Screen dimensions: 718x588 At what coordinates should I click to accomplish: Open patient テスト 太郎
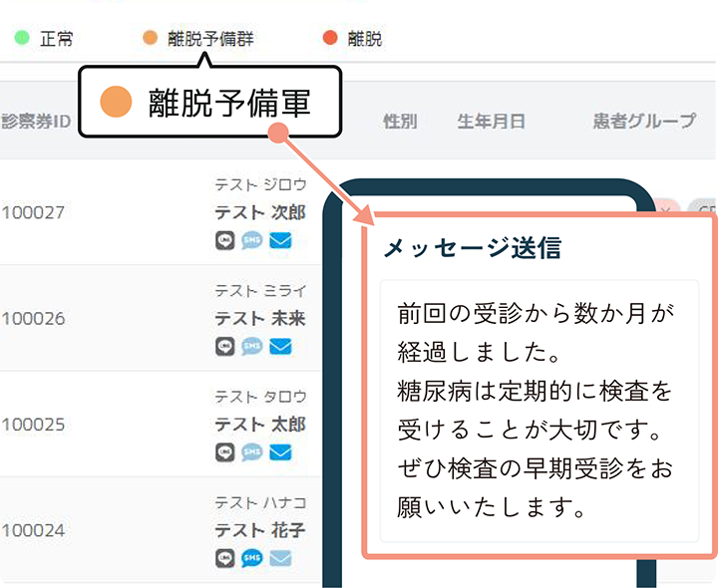[260, 425]
